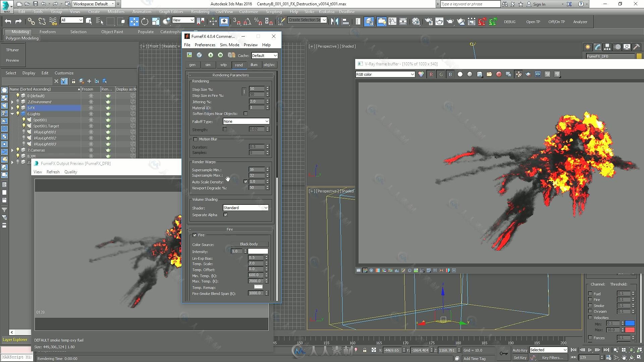Uncheck the Fire rendering checkbox
The image size is (644, 362).
point(195,235)
